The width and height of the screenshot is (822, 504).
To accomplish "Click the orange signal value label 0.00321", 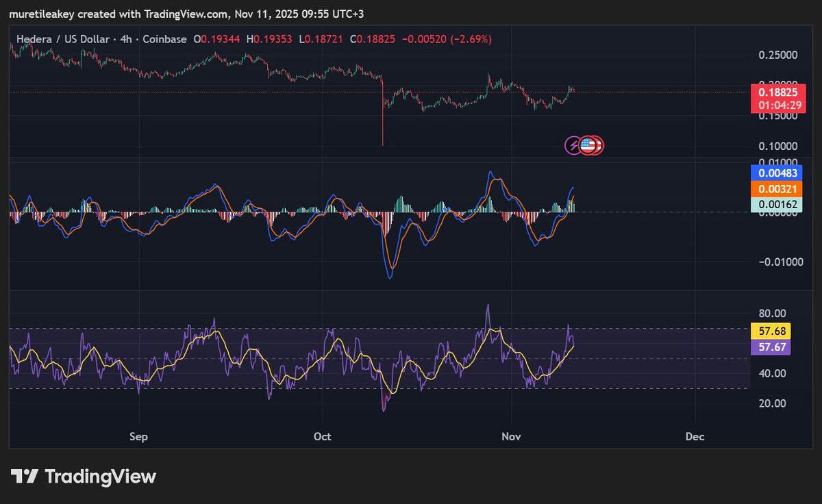I will click(x=777, y=188).
